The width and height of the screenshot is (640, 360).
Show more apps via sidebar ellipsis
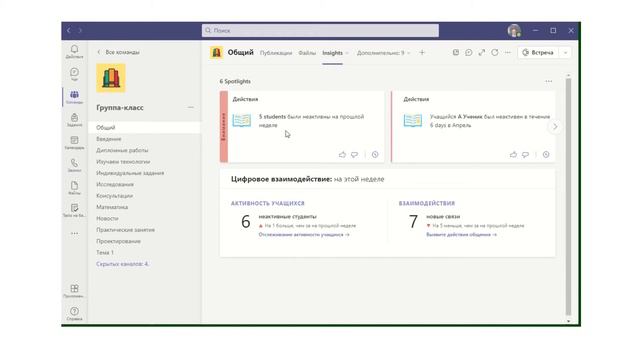point(74,233)
